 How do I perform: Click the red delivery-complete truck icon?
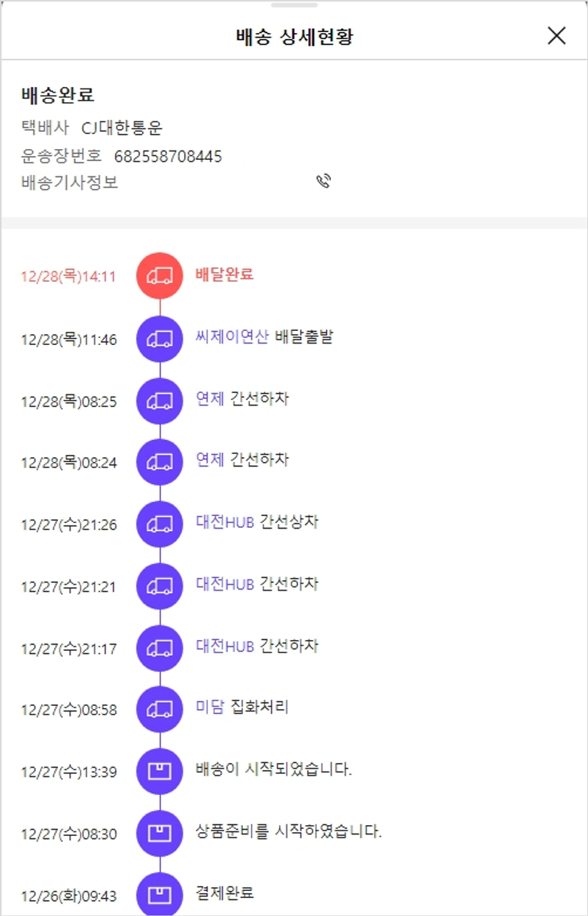pos(160,275)
